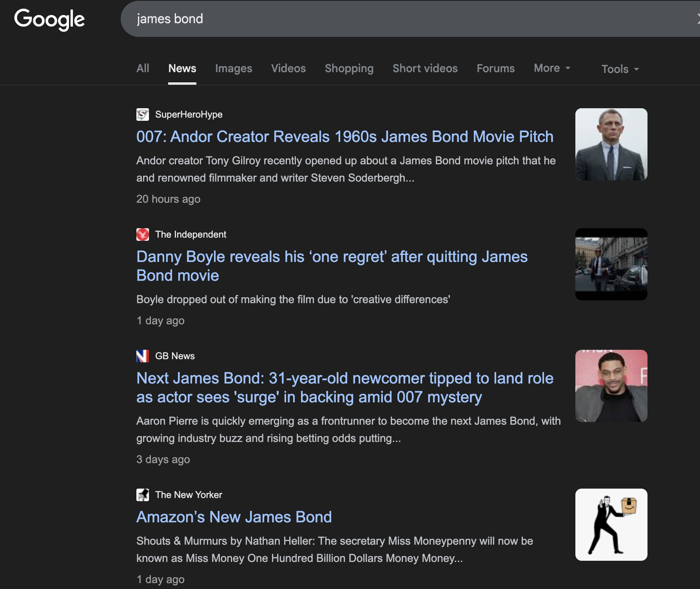
Task: Click the Shouts & Murmurs snippet text
Action: [335, 550]
